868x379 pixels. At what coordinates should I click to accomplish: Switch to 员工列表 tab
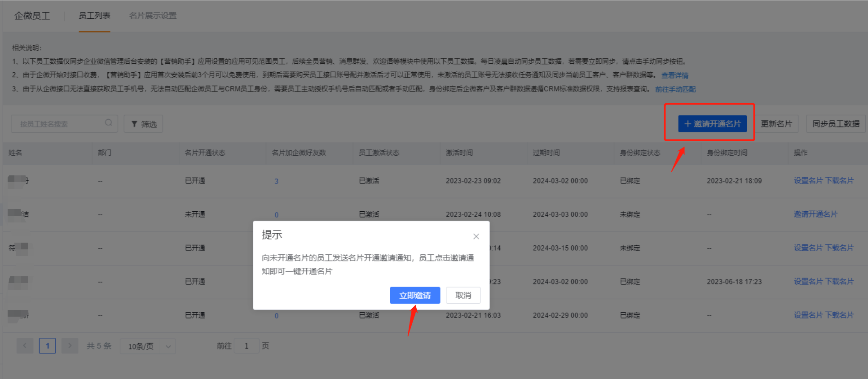[x=94, y=16]
